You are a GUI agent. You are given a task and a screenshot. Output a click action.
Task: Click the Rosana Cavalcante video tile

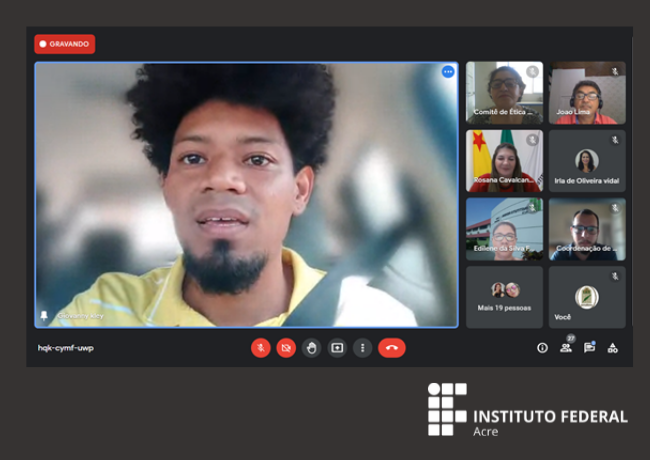point(504,161)
